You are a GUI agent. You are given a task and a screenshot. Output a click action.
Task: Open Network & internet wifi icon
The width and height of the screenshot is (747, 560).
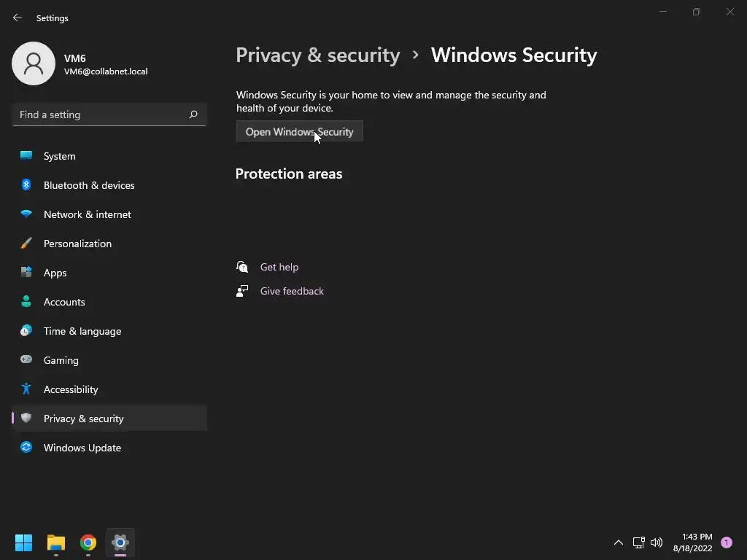[x=26, y=214]
